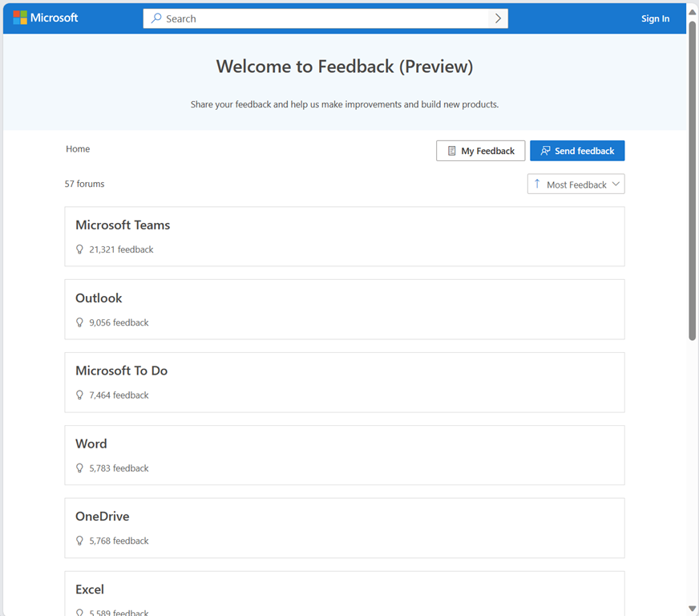Click the scrollbar down arrow
The image size is (699, 616).
tap(693, 609)
